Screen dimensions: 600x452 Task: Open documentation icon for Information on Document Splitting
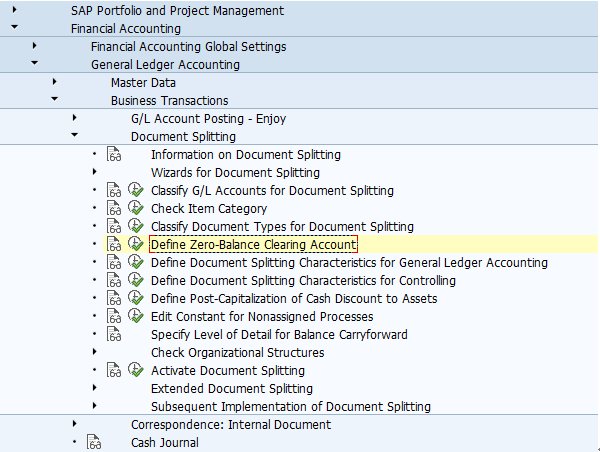pyautogui.click(x=114, y=154)
